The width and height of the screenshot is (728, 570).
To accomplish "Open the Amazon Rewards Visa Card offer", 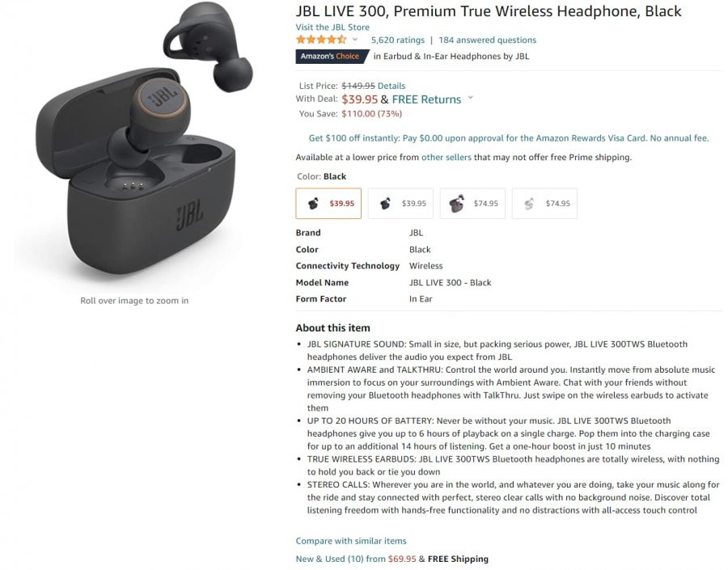I will (x=509, y=138).
